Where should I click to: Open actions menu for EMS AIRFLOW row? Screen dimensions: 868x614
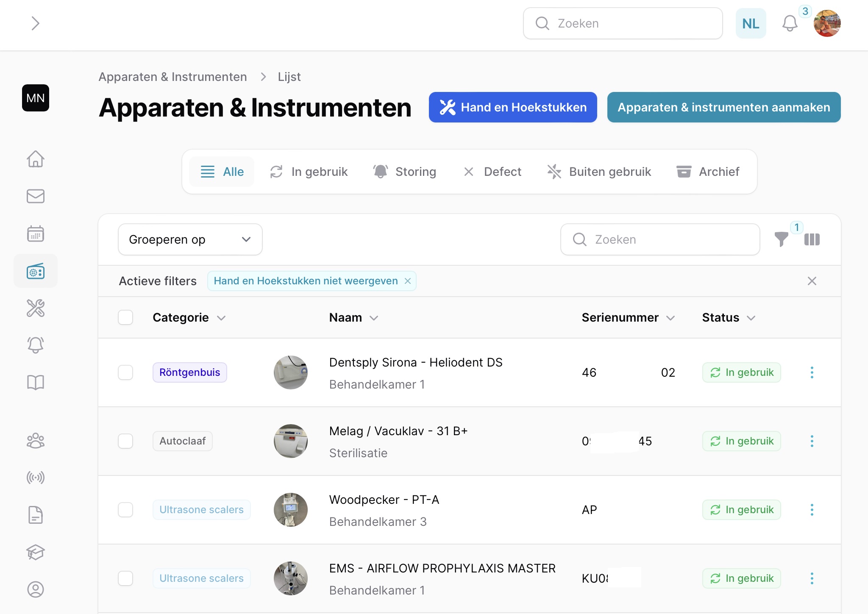812,578
